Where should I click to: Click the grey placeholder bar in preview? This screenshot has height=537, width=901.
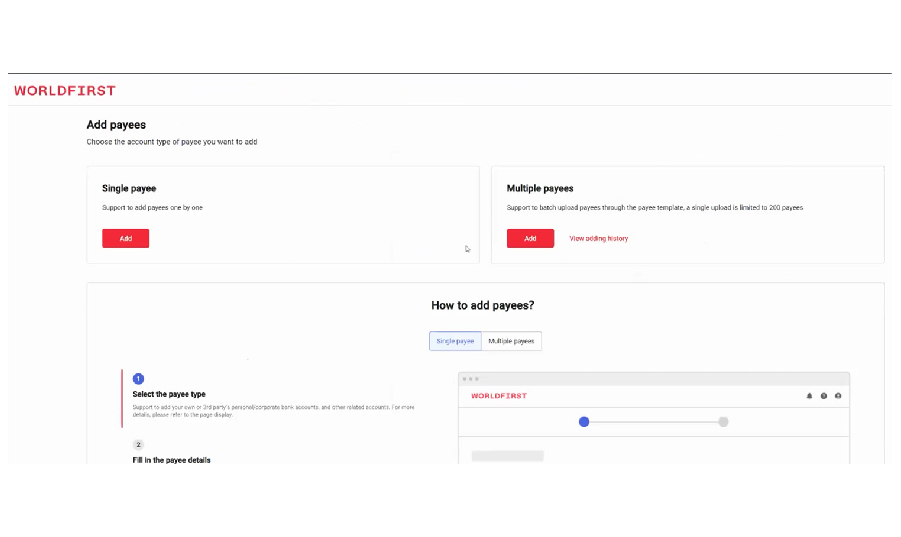pos(507,456)
